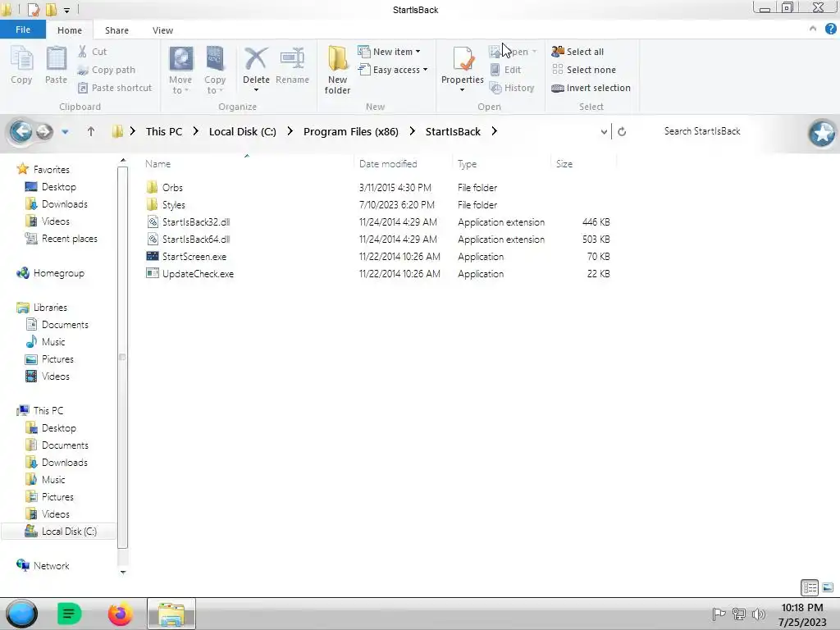
Task: Open the green notes taskbar app
Action: pyautogui.click(x=69, y=614)
